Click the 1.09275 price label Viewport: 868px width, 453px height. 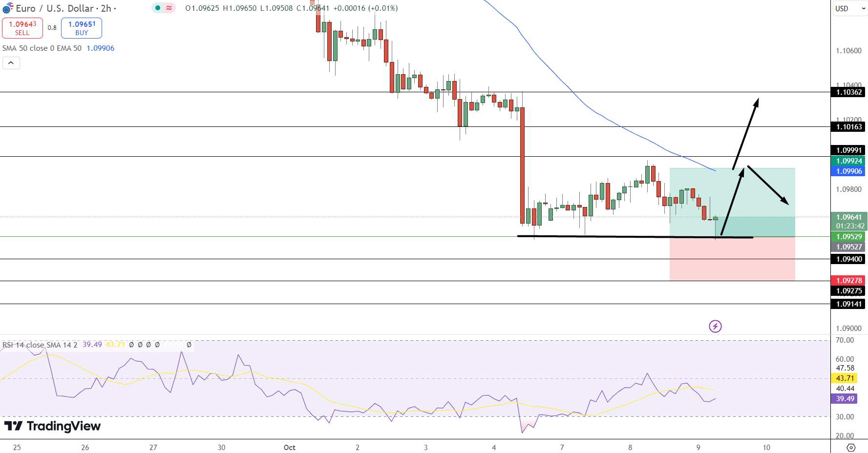[x=848, y=291]
